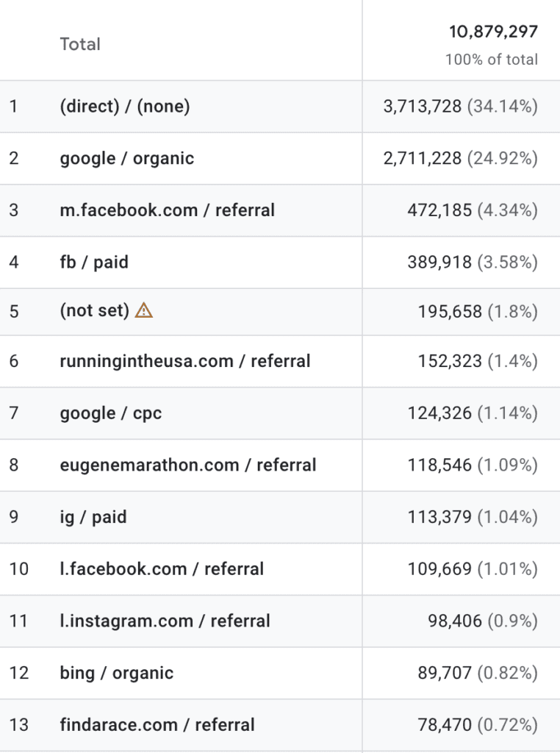Click eugenemarathon.com / referral label
The width and height of the screenshot is (560, 753).
(187, 465)
